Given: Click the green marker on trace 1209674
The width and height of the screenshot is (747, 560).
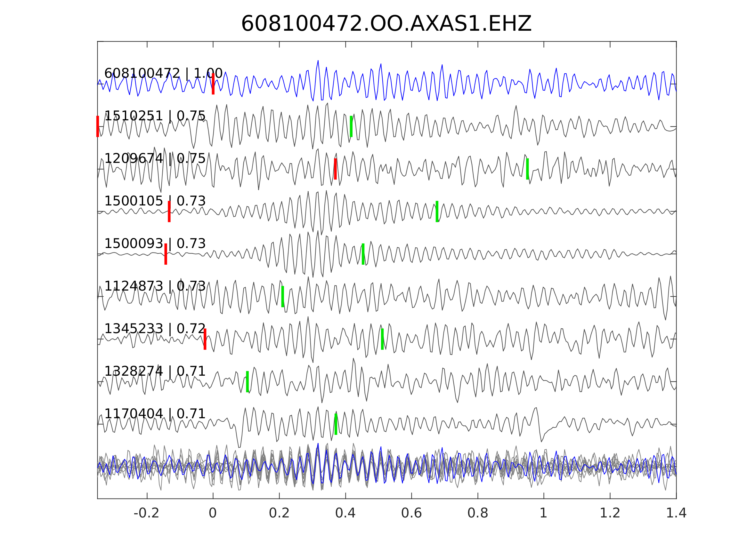Looking at the screenshot, I should tap(527, 169).
